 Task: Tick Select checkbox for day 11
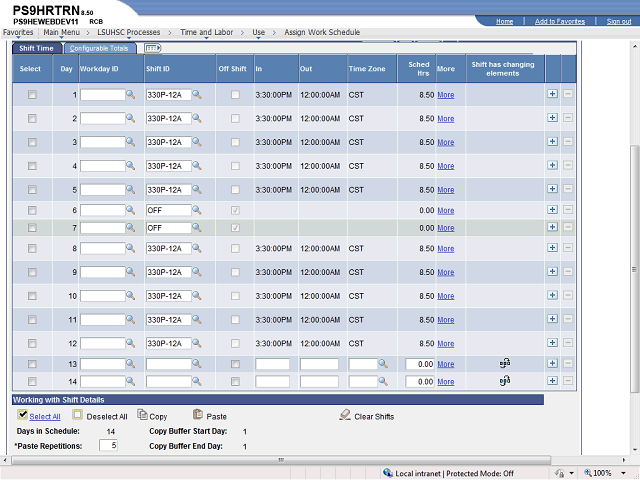pos(32,320)
